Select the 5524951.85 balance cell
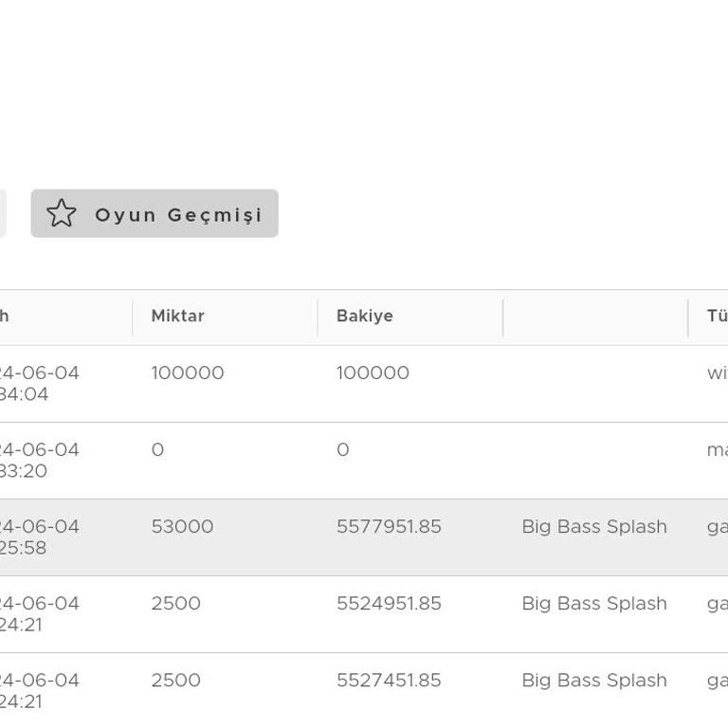Screen dimensions: 728x728 [x=389, y=604]
